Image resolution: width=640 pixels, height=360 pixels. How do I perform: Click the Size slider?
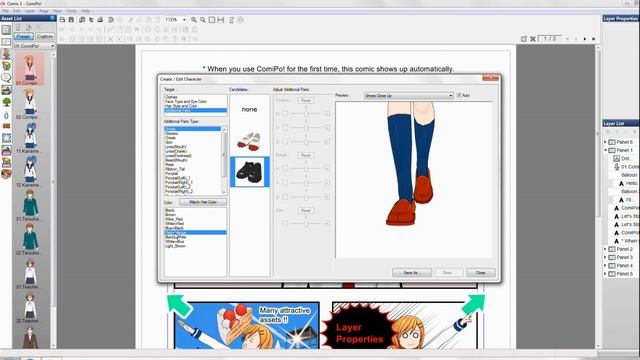(306, 223)
